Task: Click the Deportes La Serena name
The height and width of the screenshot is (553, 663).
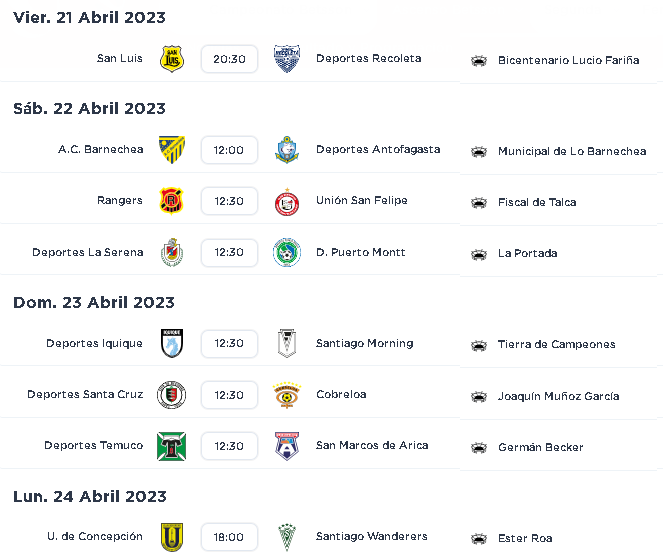Action: tap(88, 252)
